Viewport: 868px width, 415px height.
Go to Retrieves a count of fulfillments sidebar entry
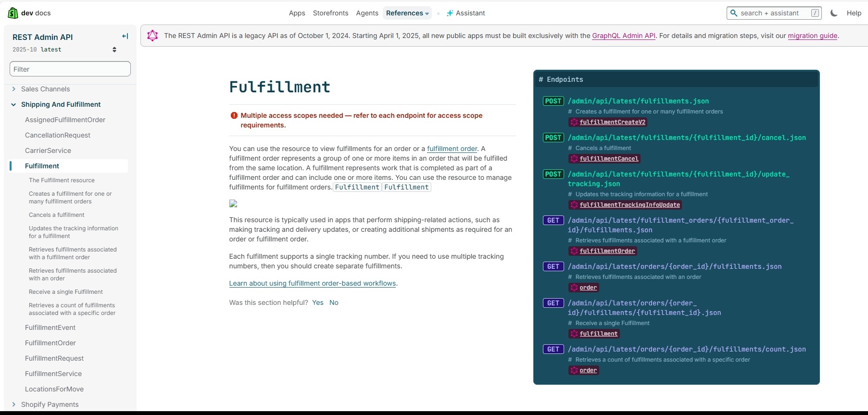point(72,309)
